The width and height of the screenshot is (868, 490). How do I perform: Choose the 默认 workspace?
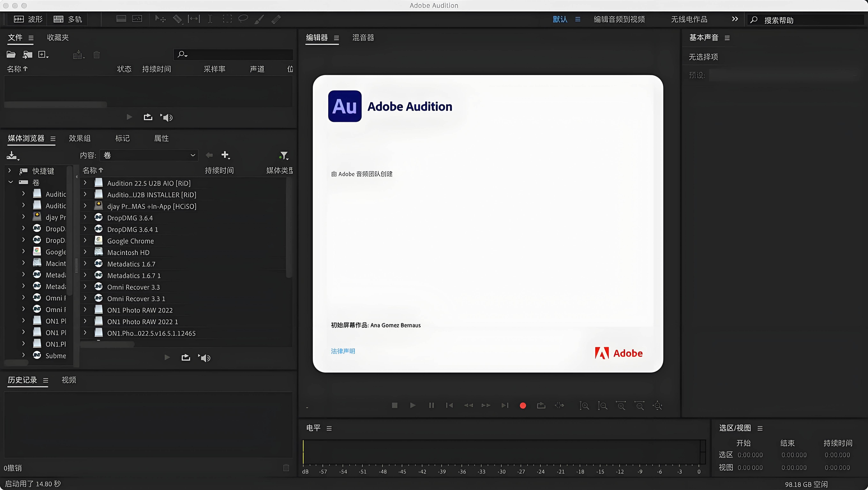coord(560,19)
